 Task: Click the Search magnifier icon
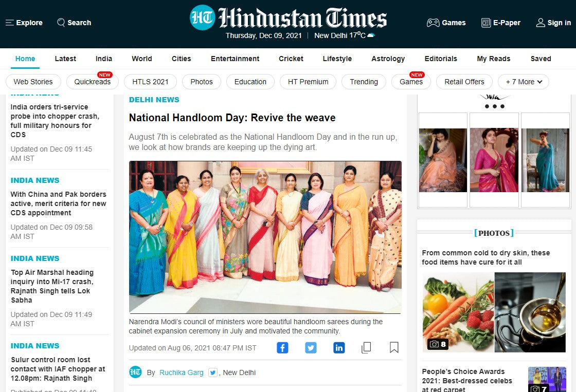pyautogui.click(x=61, y=23)
